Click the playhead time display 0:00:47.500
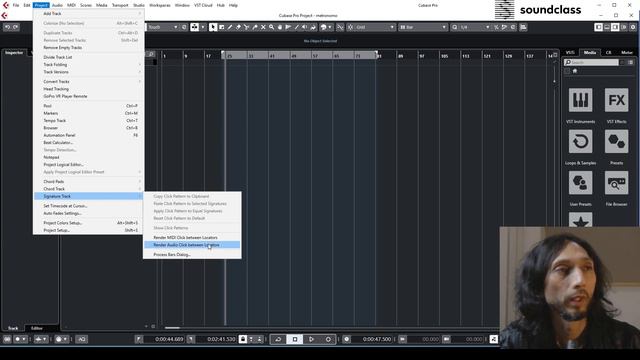 [x=376, y=339]
